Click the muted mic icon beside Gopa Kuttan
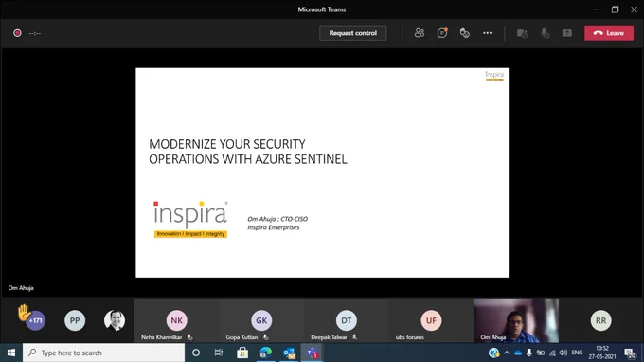The height and width of the screenshot is (362, 644). (266, 337)
